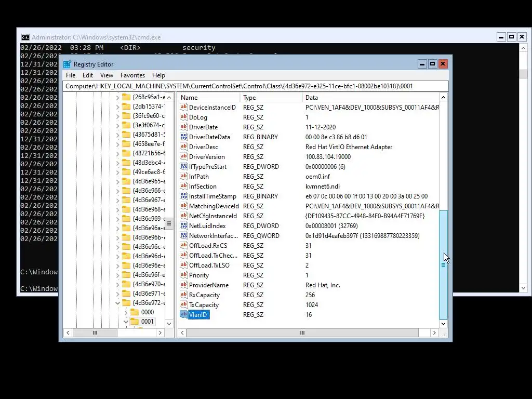Collapse the 0001 subkey
The width and height of the screenshot is (532, 399).
[x=126, y=322]
